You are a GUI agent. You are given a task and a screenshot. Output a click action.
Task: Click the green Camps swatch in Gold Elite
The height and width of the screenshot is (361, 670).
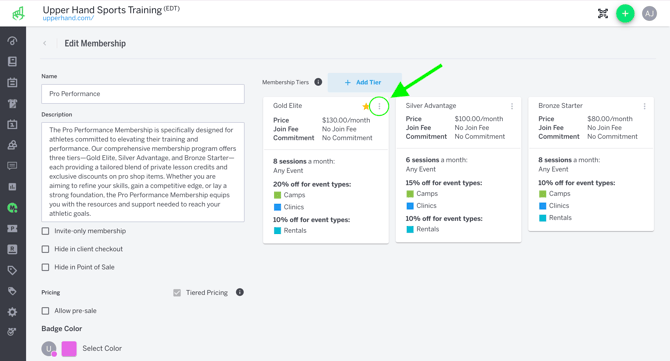pos(277,195)
